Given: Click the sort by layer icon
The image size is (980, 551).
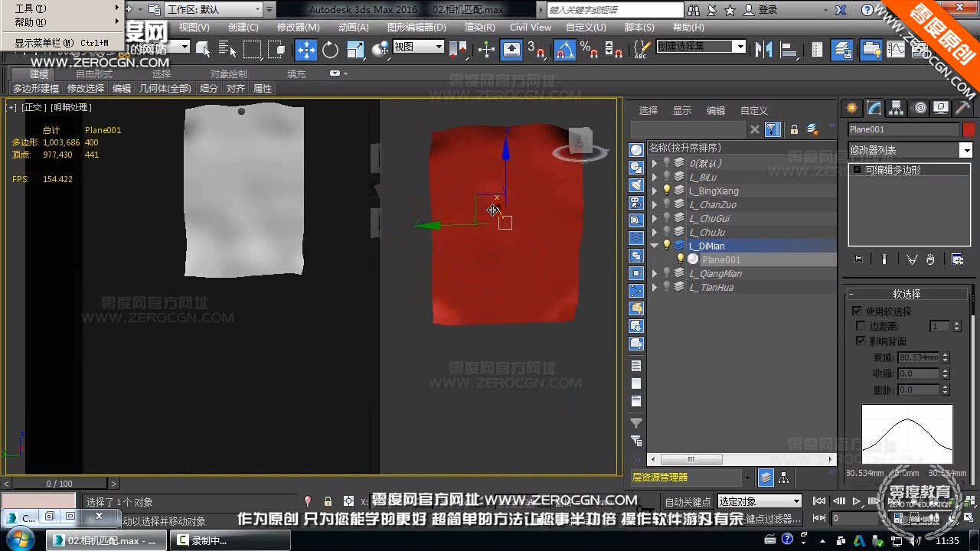Looking at the screenshot, I should tap(766, 478).
